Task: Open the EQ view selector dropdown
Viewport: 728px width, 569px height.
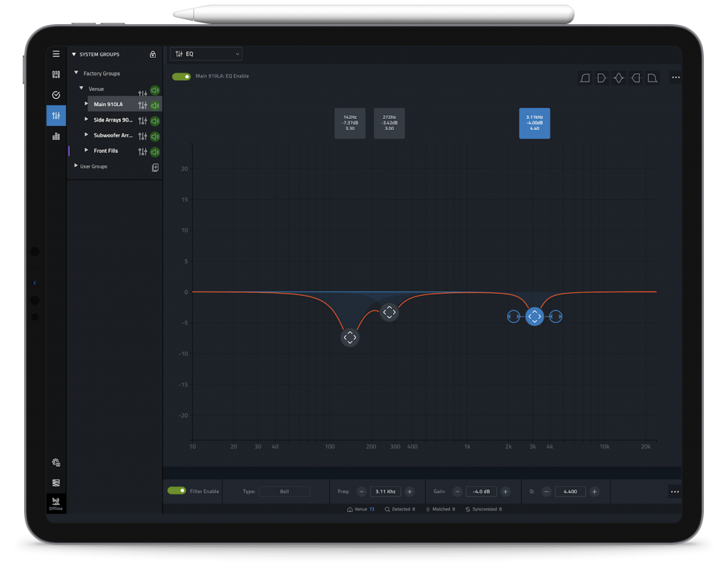Action: (205, 53)
